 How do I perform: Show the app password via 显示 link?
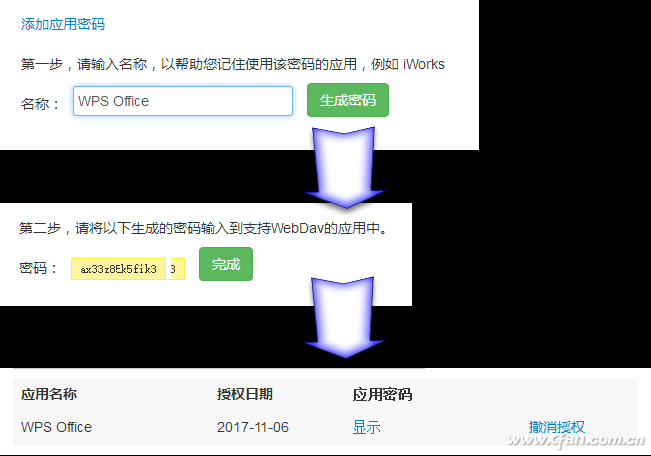click(x=366, y=427)
